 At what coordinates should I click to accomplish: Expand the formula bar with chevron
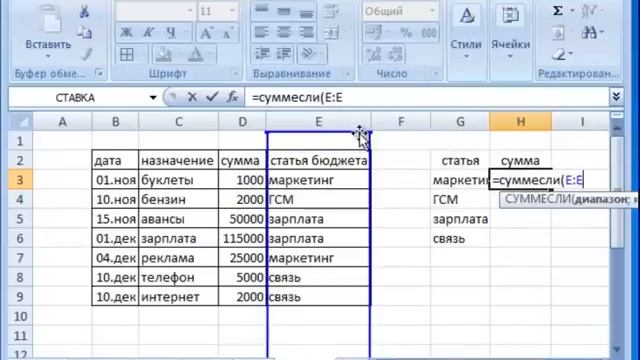tap(616, 97)
